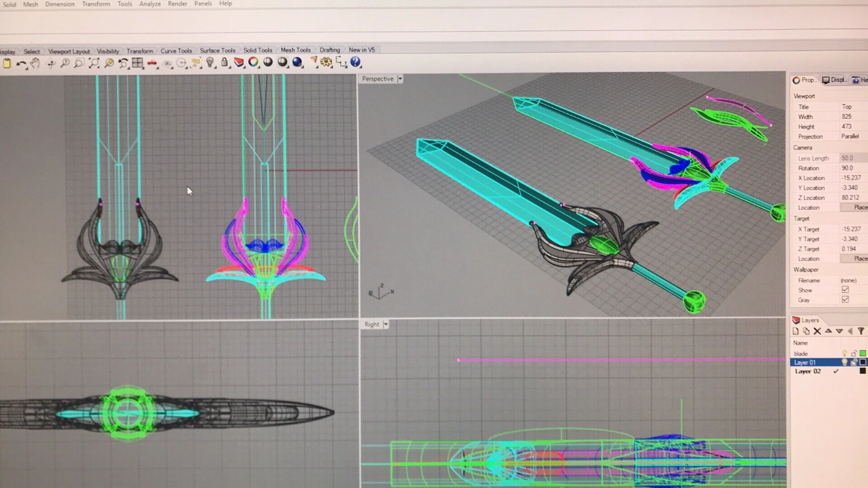Viewport: 868px width, 488px height.
Task: Open the Analyze menu
Action: pyautogui.click(x=150, y=4)
